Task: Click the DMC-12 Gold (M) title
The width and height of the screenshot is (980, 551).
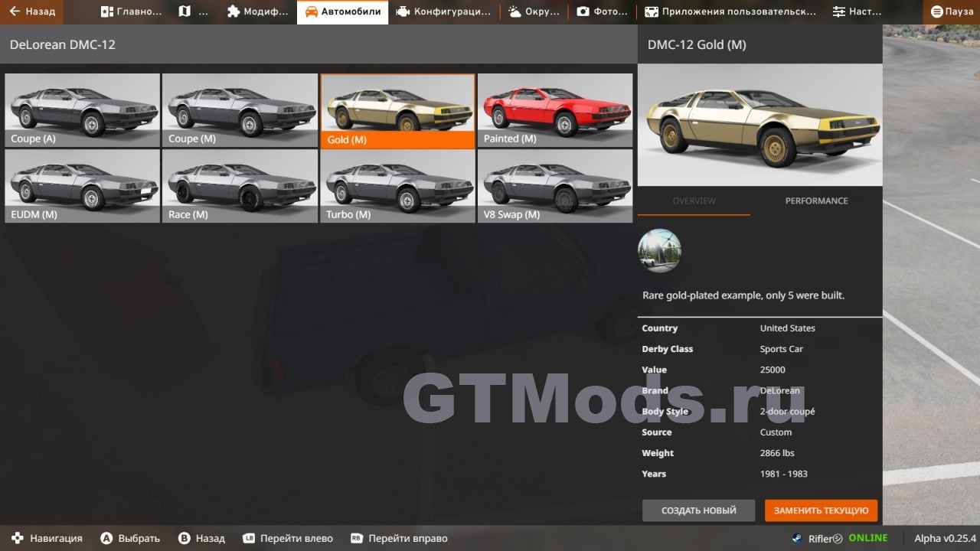Action: click(x=697, y=44)
